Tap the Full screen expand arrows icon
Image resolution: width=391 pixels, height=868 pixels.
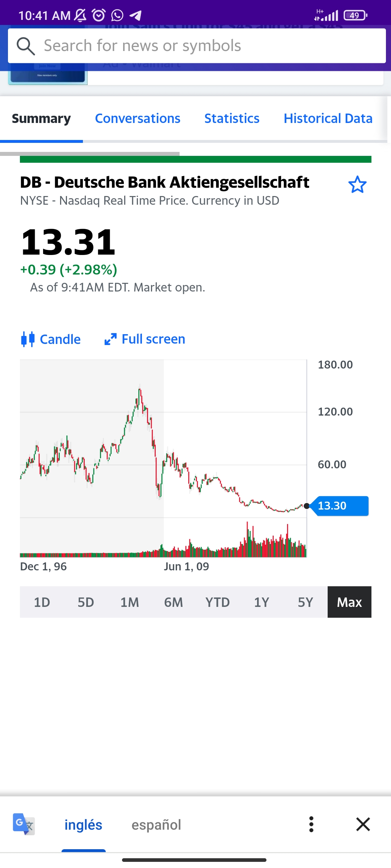110,339
